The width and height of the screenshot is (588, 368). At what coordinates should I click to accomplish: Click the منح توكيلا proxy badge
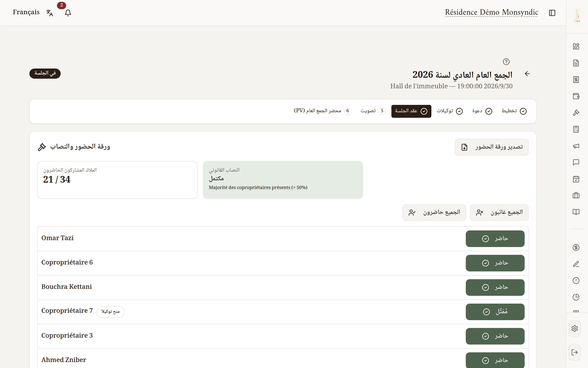point(110,312)
